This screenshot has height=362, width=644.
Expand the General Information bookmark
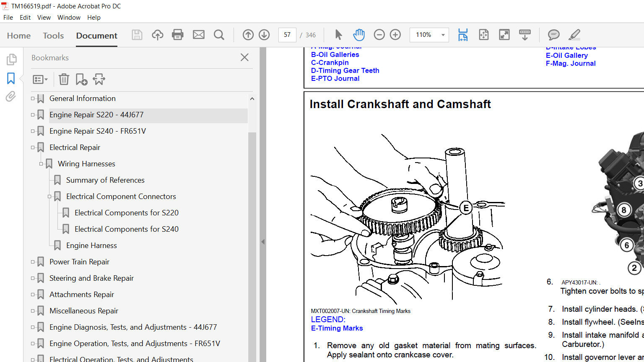tap(33, 98)
